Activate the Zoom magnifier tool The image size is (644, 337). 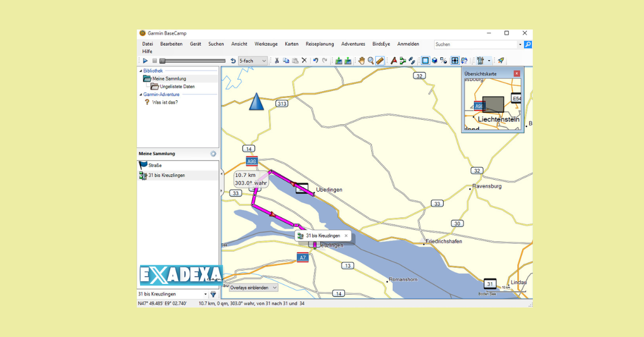[370, 61]
